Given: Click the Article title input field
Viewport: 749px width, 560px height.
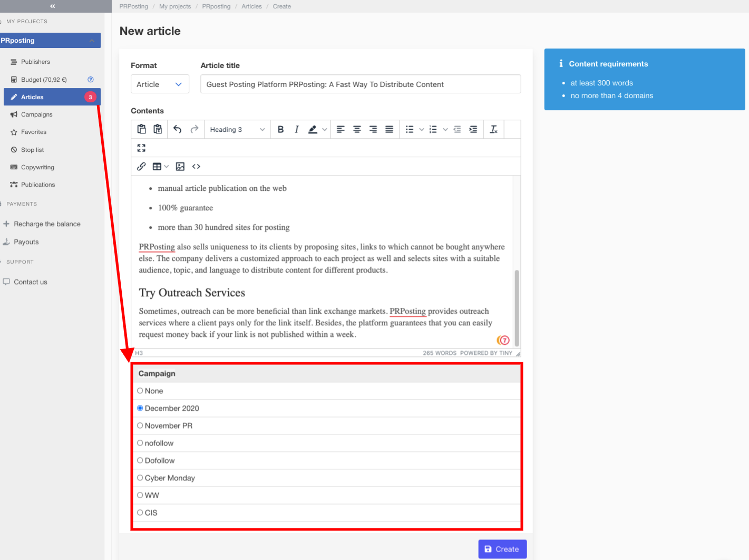Looking at the screenshot, I should 361,84.
